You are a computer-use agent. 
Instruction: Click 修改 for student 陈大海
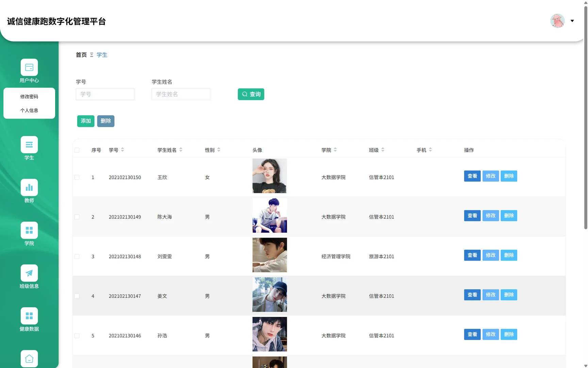pyautogui.click(x=491, y=216)
